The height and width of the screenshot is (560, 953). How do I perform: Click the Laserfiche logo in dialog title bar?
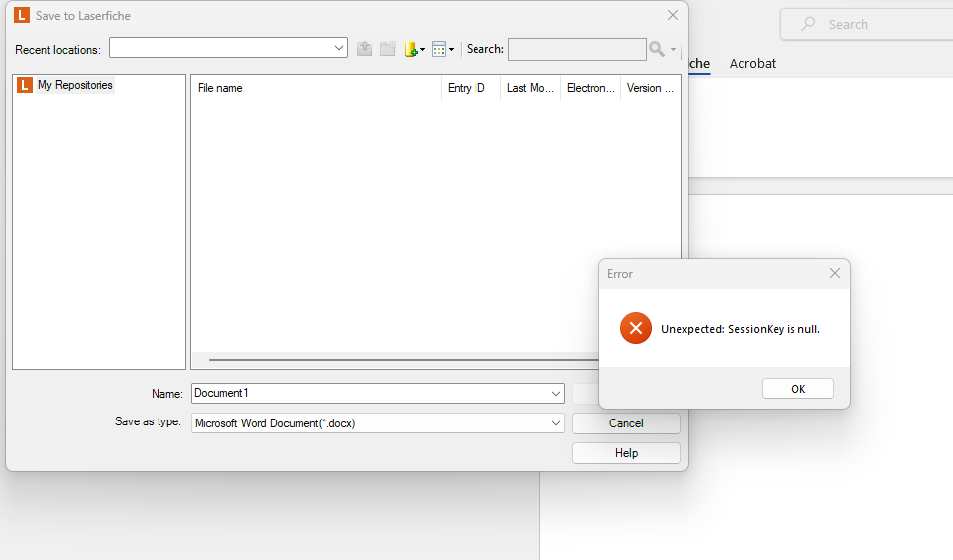(22, 15)
